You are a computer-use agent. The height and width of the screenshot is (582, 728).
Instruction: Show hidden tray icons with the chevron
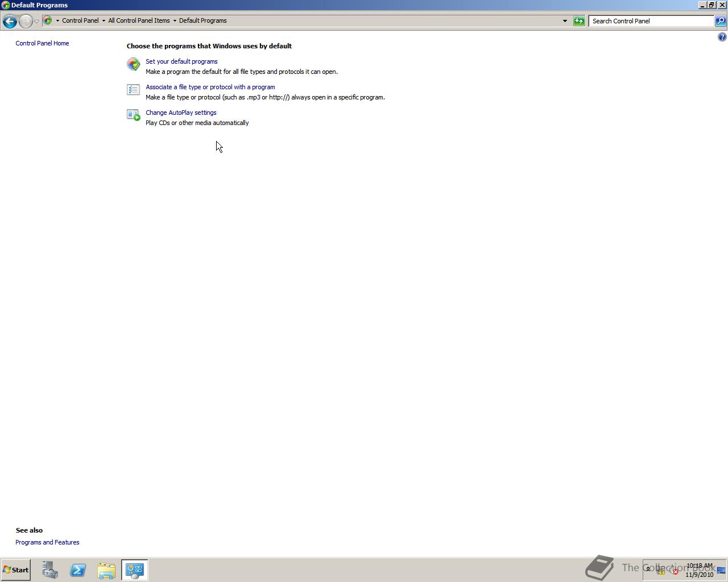pos(648,569)
